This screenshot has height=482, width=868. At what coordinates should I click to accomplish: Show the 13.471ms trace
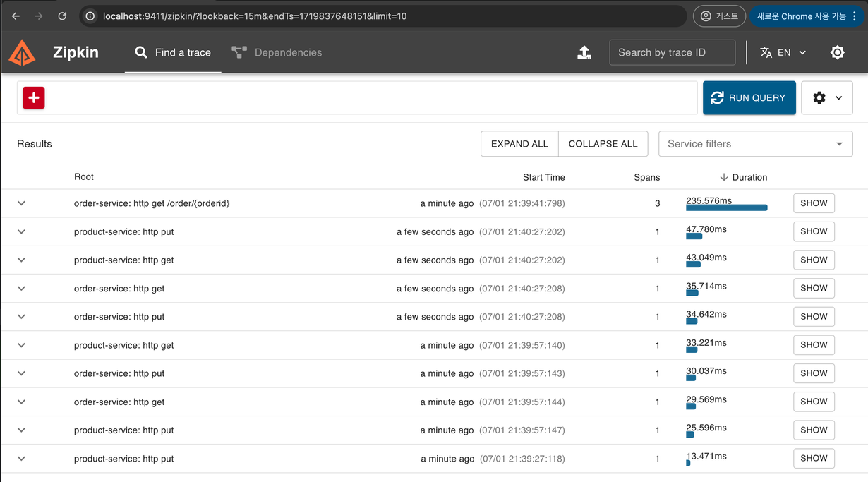[x=814, y=458]
